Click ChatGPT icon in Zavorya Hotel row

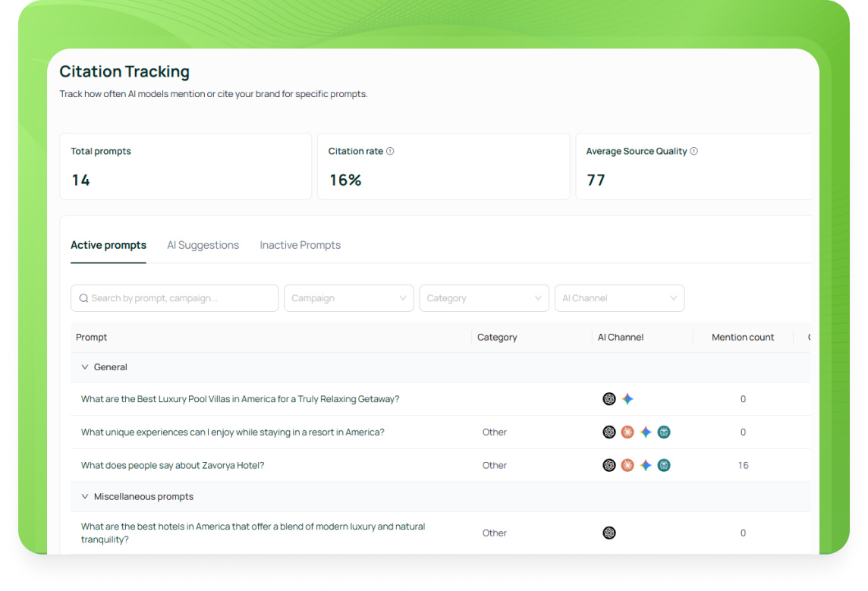point(609,465)
